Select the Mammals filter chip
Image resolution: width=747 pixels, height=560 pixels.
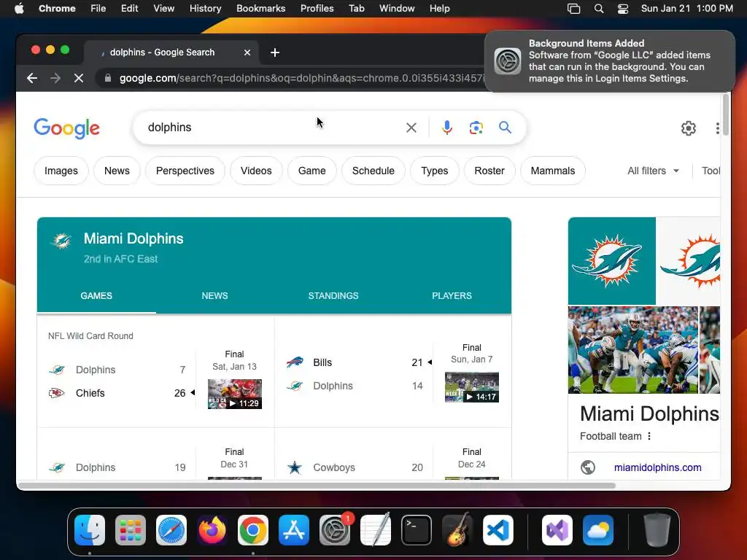point(553,171)
